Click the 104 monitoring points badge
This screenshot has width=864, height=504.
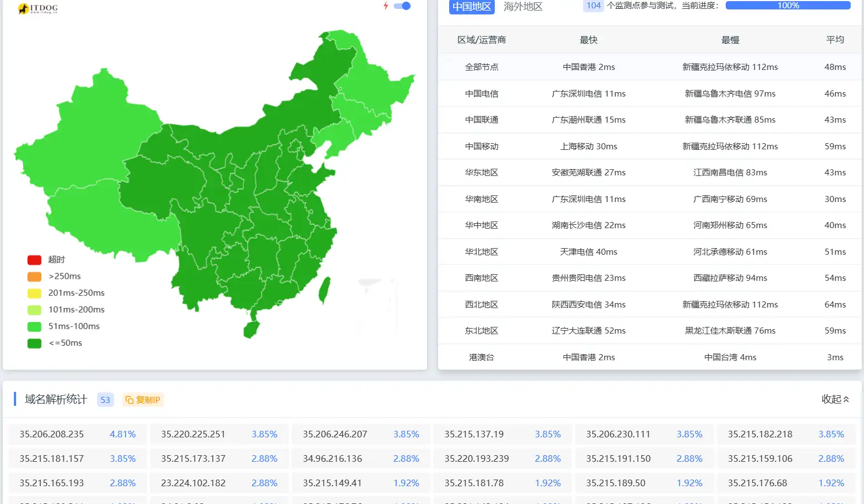coord(593,6)
